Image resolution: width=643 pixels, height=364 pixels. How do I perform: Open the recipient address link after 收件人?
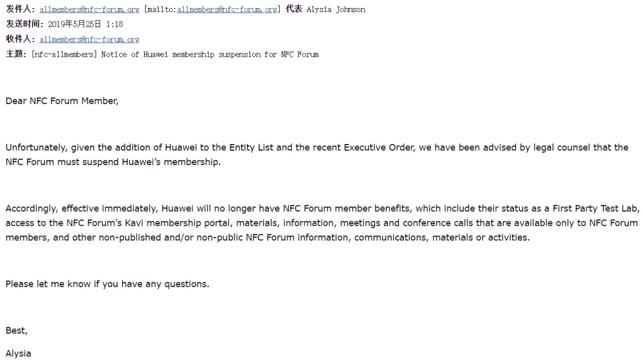89,39
